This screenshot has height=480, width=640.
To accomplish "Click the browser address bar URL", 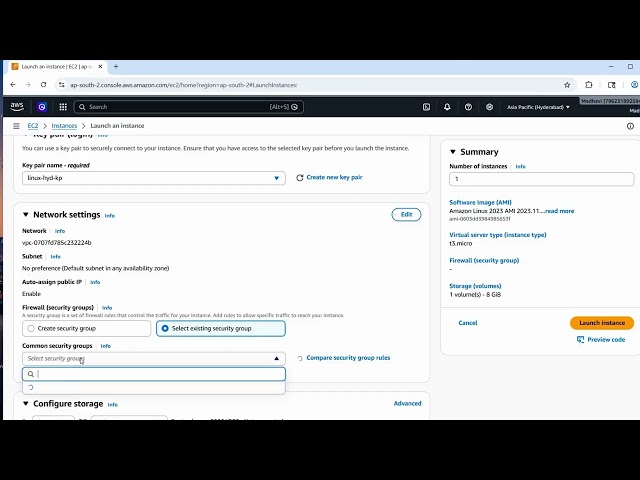I will 183,85.
